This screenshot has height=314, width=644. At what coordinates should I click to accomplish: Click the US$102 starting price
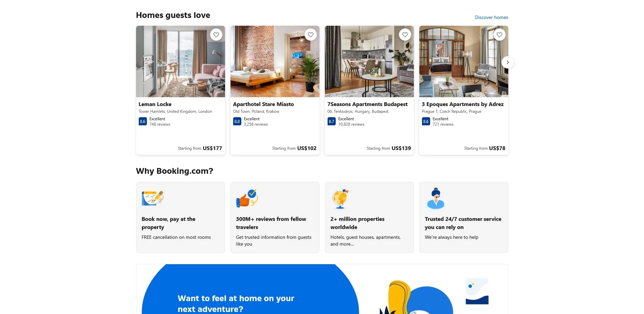pos(307,148)
